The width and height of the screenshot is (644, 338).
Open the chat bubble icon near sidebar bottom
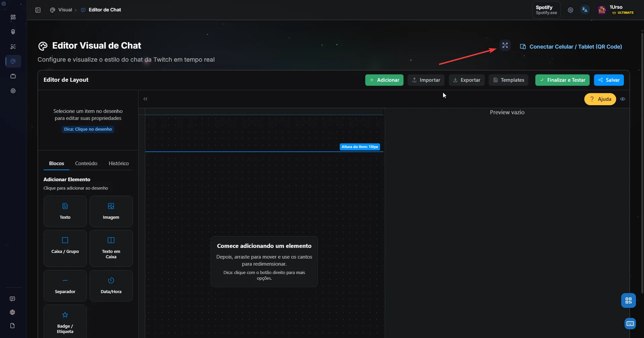click(x=13, y=299)
